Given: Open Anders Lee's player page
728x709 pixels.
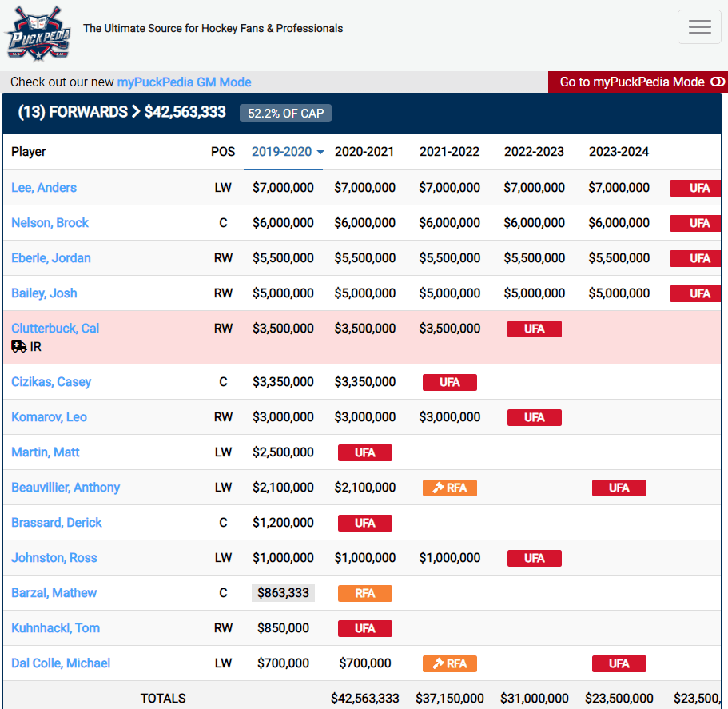Looking at the screenshot, I should (44, 188).
